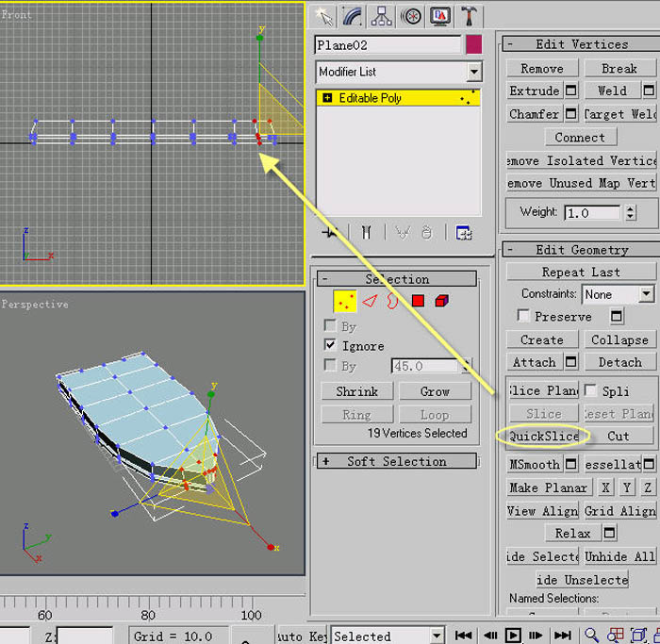Image resolution: width=660 pixels, height=644 pixels.
Task: Collapse the Edit Vertices rollout
Action: coord(582,44)
